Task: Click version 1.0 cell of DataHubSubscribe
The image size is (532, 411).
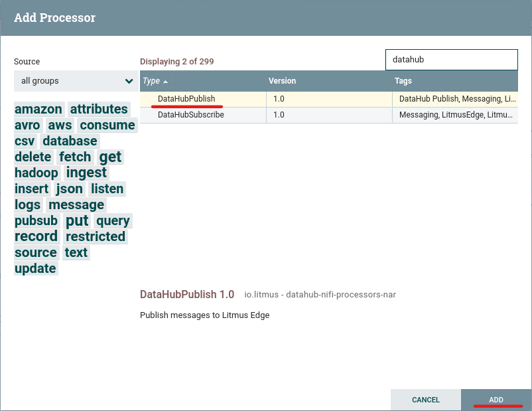Action: (x=329, y=115)
